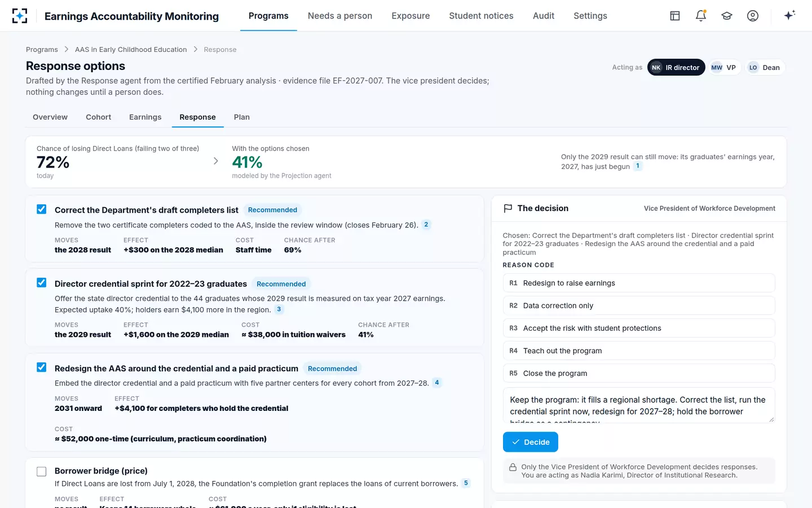Choose reason code R4 Teach out the program
Viewport: 812px width, 508px height.
tap(639, 351)
